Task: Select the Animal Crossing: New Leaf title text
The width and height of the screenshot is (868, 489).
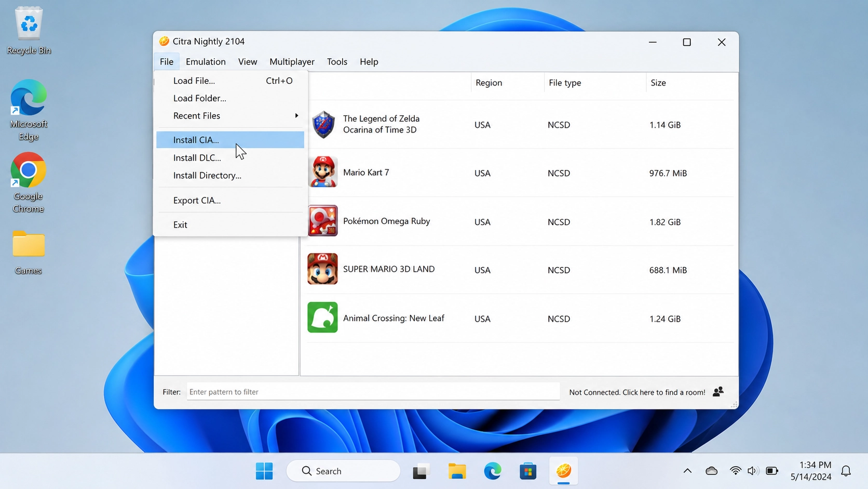Action: coord(394,318)
